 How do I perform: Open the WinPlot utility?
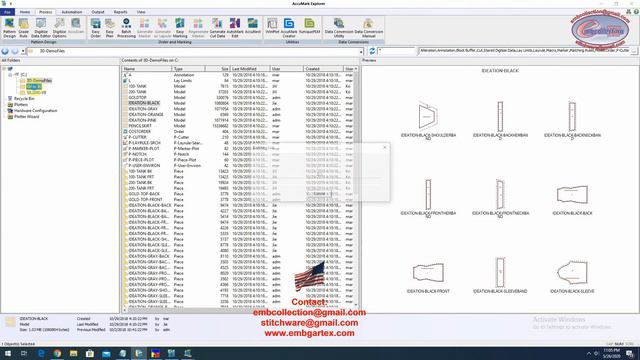272,26
